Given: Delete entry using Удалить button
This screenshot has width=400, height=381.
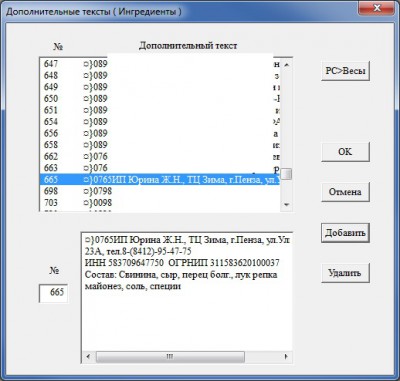Looking at the screenshot, I should [x=345, y=273].
